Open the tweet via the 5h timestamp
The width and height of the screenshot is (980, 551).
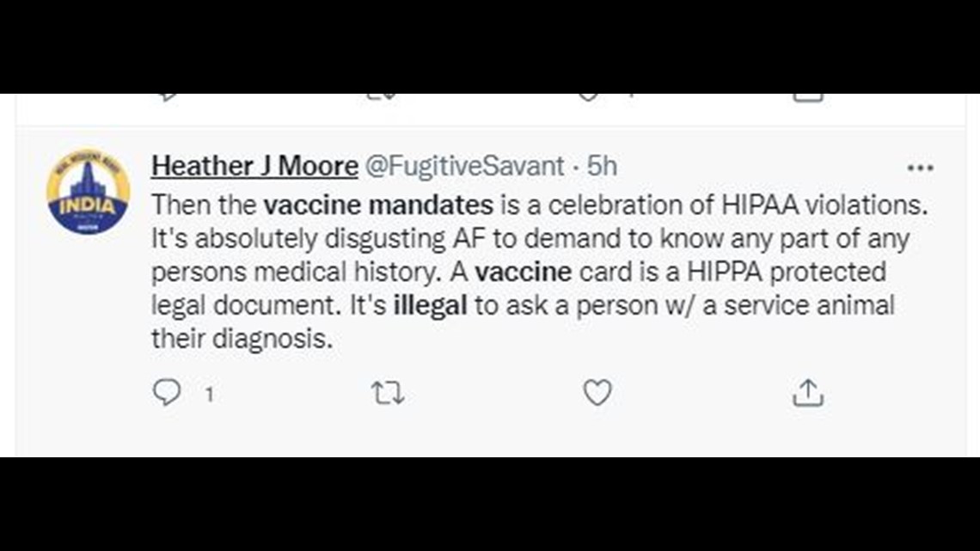[x=602, y=166]
